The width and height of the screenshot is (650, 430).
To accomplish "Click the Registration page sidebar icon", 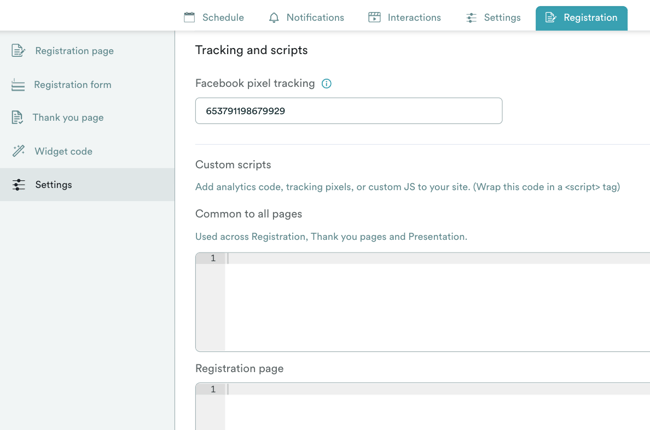I will pos(18,50).
